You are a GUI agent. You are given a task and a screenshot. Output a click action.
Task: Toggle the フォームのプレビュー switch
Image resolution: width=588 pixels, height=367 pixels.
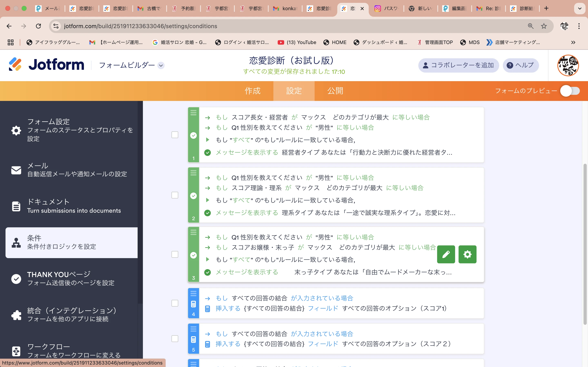(x=570, y=91)
